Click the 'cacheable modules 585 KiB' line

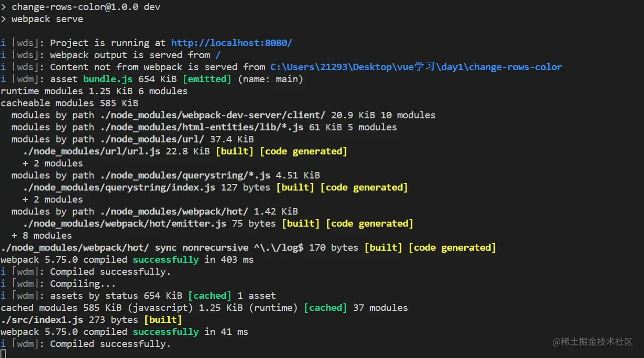coord(70,103)
